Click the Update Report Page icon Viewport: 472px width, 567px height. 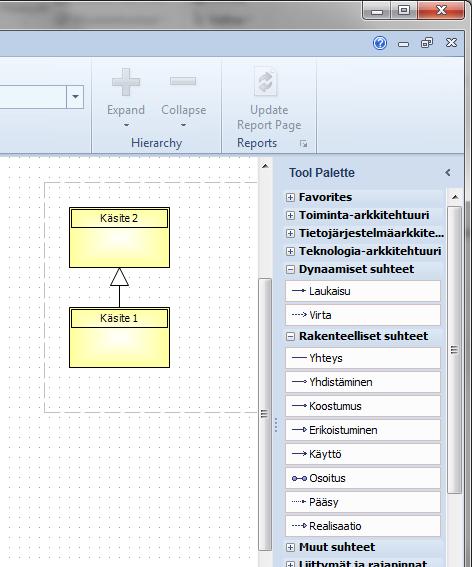266,81
